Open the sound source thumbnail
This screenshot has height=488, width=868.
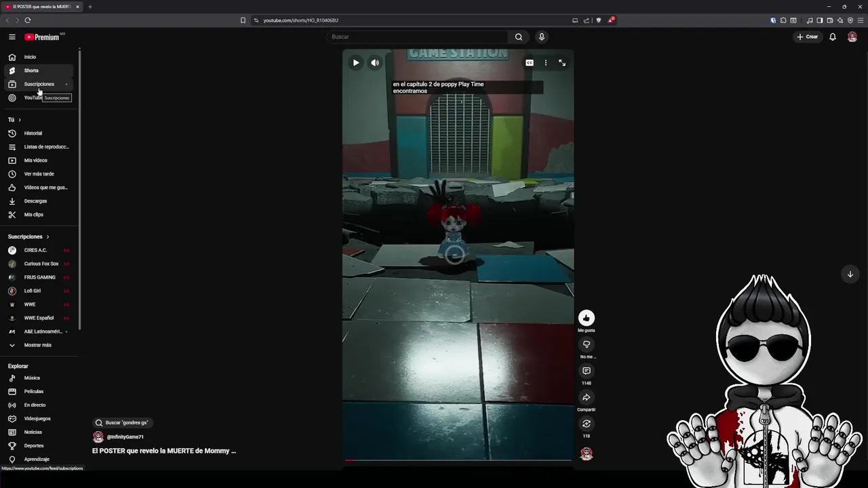click(x=587, y=453)
